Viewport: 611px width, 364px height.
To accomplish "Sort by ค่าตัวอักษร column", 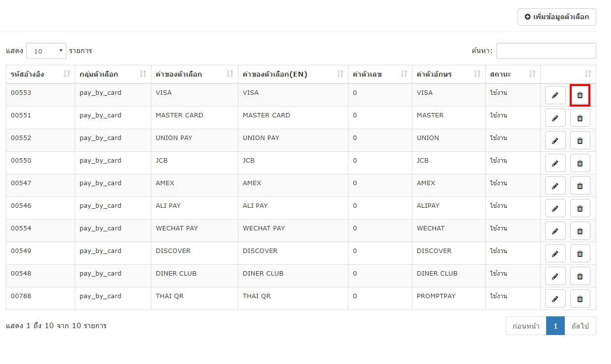I will point(449,74).
